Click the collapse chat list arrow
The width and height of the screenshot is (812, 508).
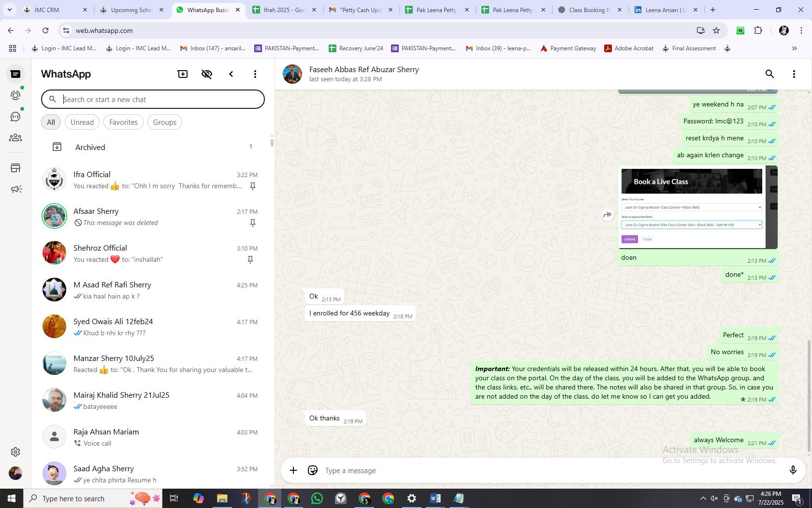coord(231,74)
